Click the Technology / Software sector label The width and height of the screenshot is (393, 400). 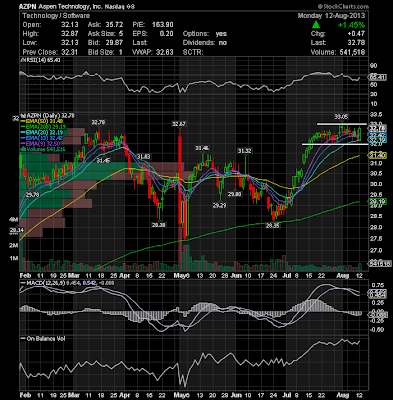pyautogui.click(x=56, y=16)
